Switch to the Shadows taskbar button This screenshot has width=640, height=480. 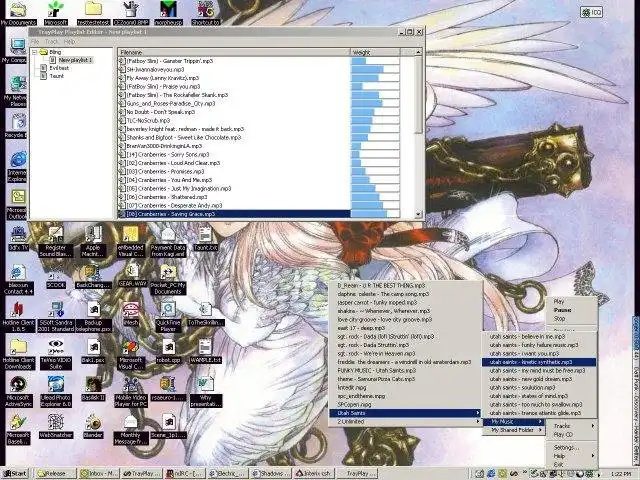pos(269,473)
